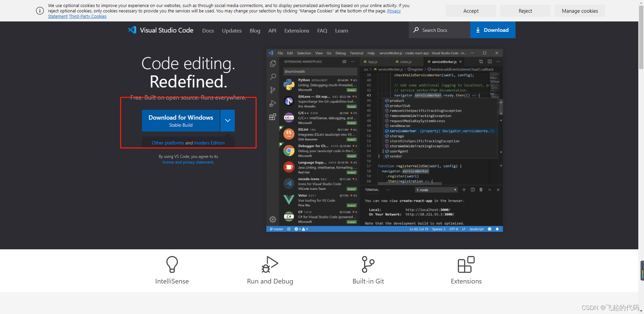
Task: Click the split editor icon in tab bar
Action: click(490, 61)
